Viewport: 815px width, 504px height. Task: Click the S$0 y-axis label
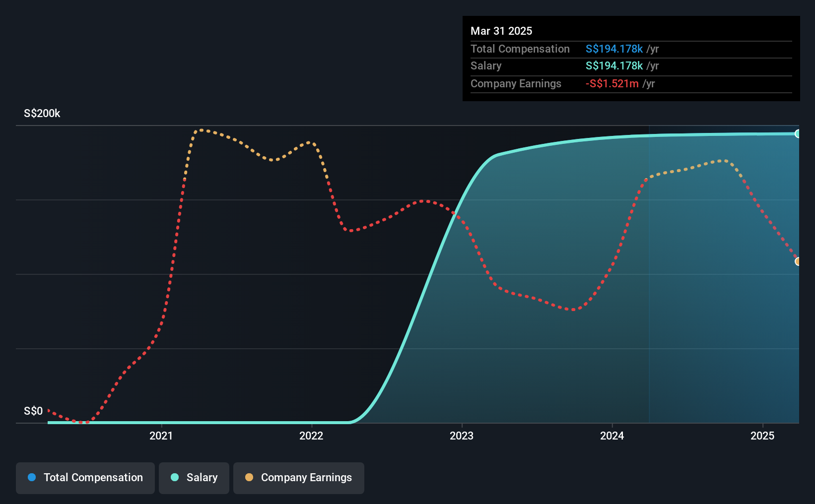tap(33, 411)
